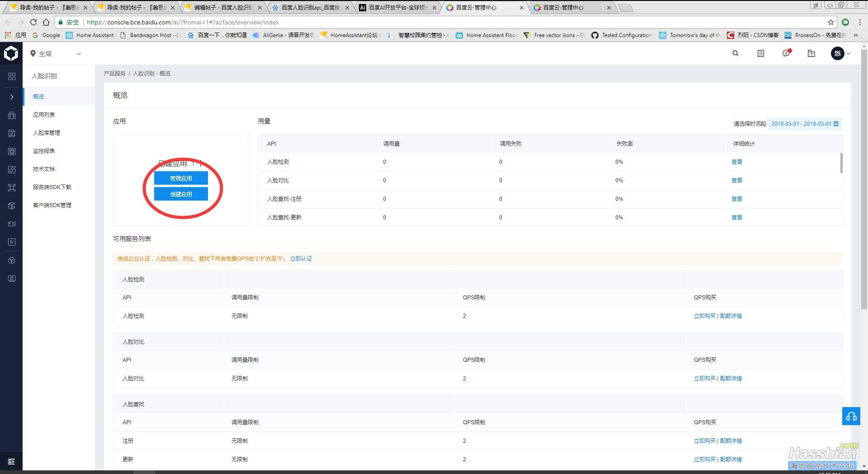Switch to the 编辑帖子 browser tab
This screenshot has height=474, width=868.
click(x=223, y=7)
